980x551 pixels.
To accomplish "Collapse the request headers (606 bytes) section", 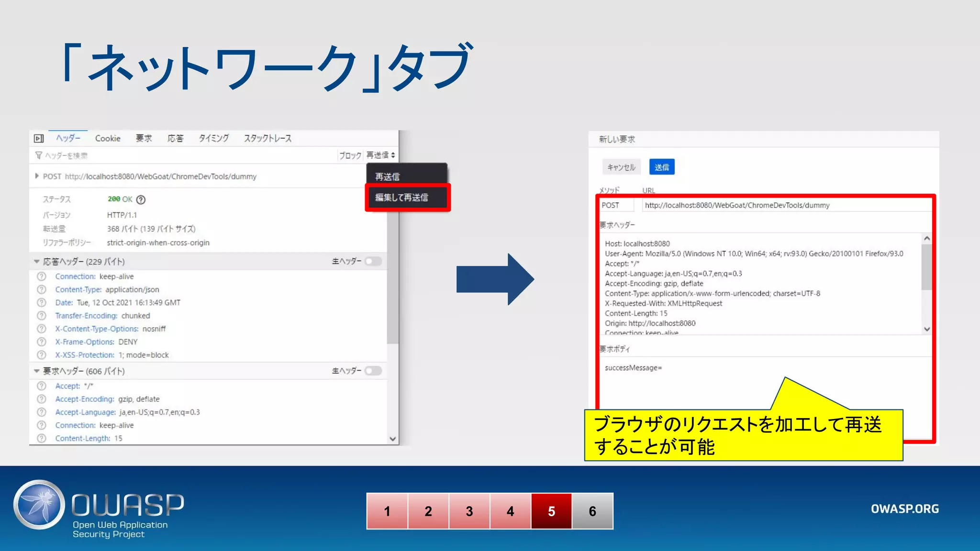I will pyautogui.click(x=36, y=371).
